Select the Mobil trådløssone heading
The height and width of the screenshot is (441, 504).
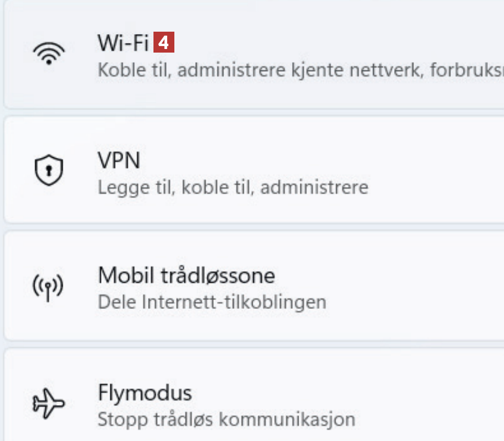point(186,275)
